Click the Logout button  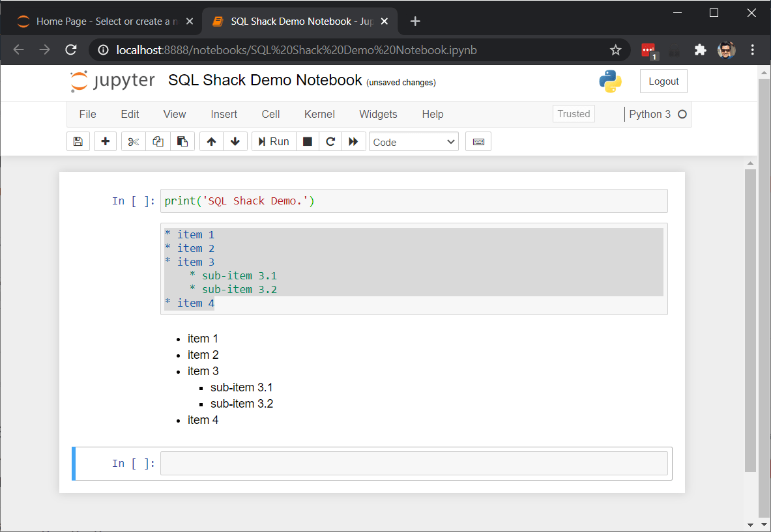(x=663, y=81)
